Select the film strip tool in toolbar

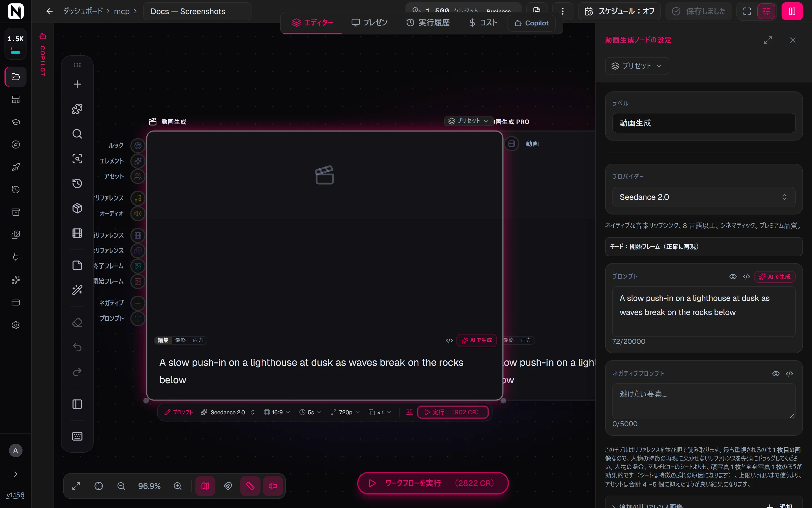77,233
